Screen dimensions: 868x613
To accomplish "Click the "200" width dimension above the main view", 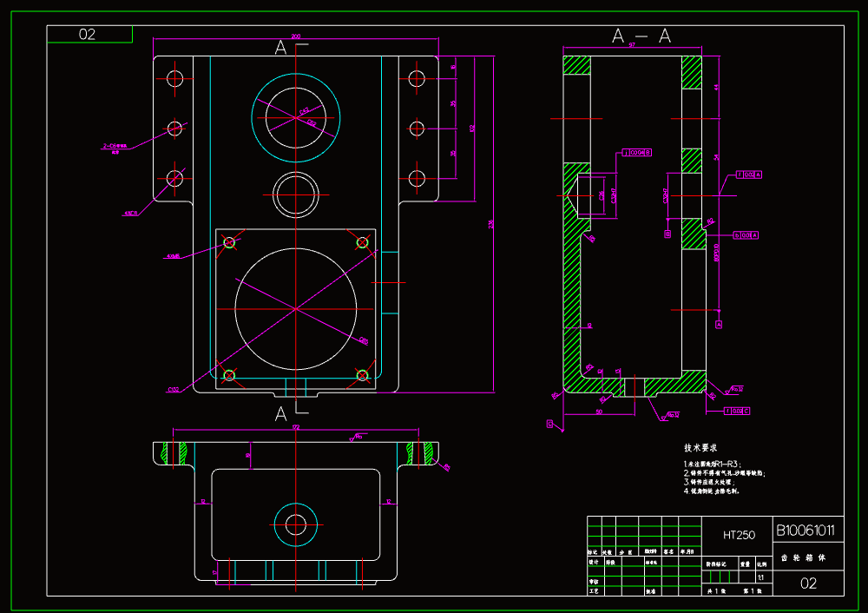I will pos(296,36).
